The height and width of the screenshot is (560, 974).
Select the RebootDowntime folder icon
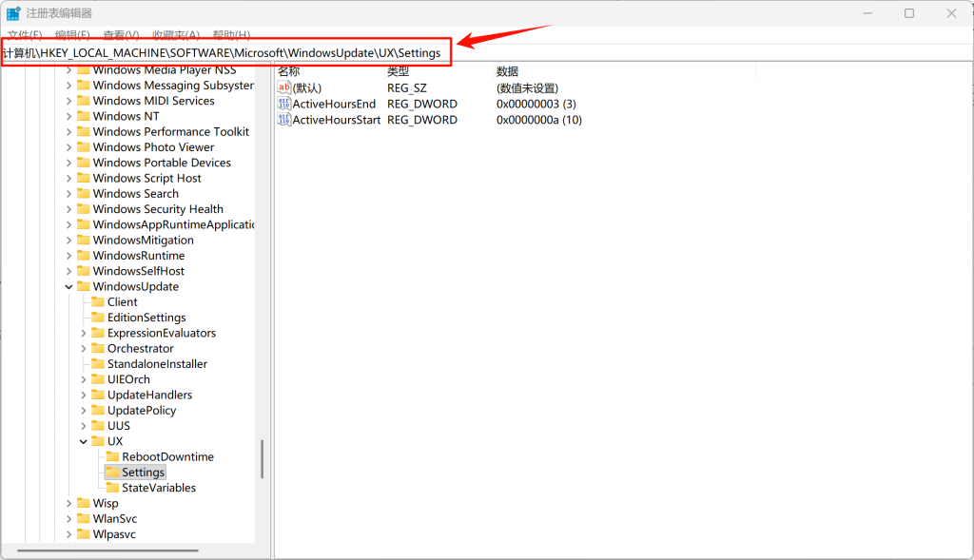click(112, 457)
